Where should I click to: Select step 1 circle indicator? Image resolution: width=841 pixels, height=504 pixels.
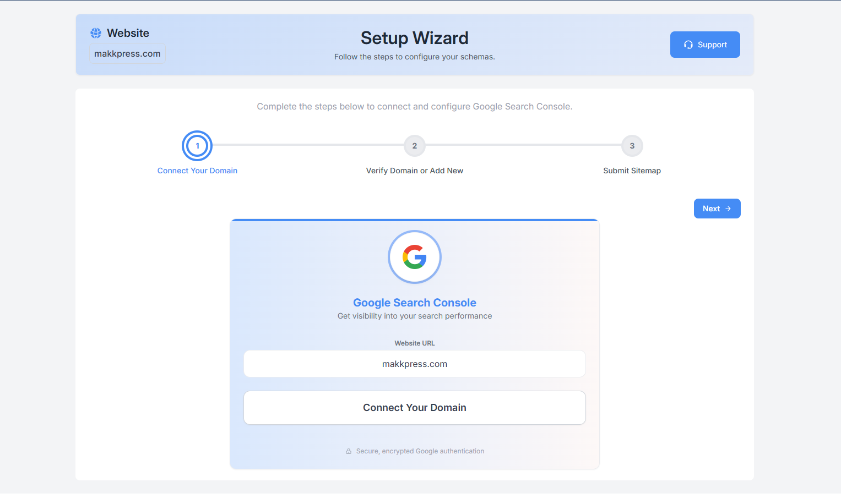(197, 146)
